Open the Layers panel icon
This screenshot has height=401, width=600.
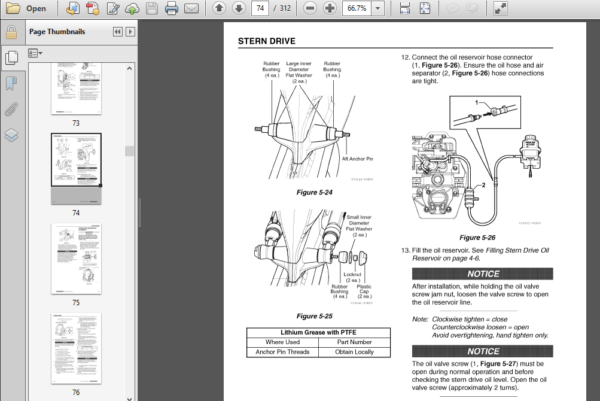[11, 135]
